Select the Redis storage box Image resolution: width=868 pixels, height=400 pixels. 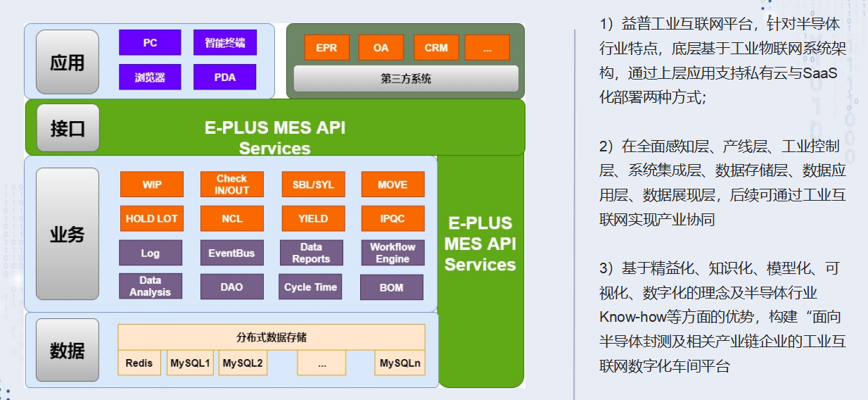139,363
